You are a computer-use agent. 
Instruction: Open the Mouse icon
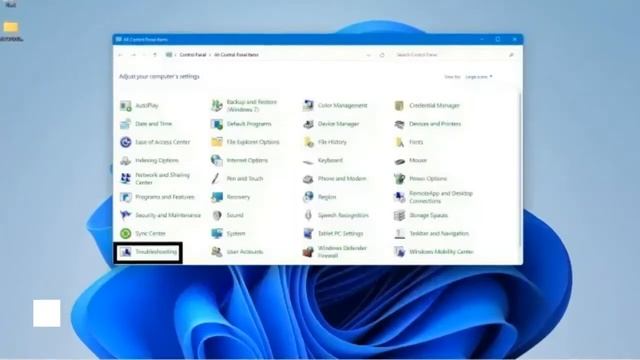pyautogui.click(x=399, y=161)
